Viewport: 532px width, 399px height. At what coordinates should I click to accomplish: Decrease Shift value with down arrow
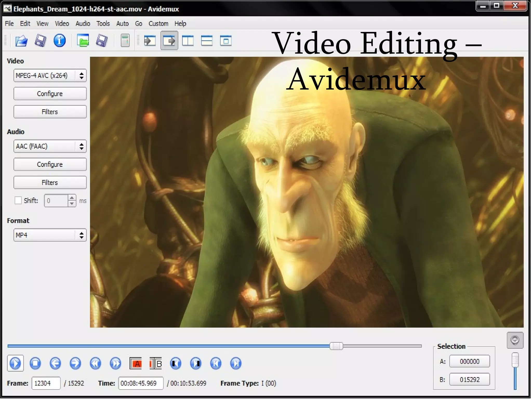(72, 204)
